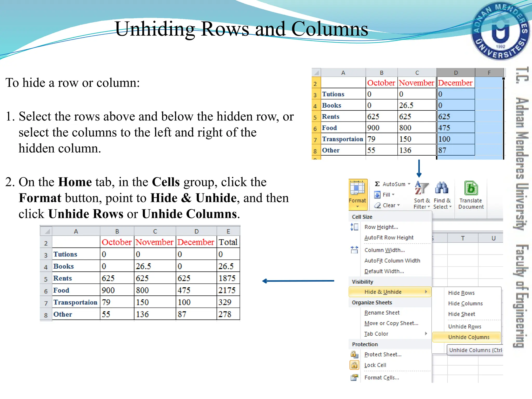Image resolution: width=532 pixels, height=399 pixels.
Task: Click the Sort & Filter icon
Action: pyautogui.click(x=422, y=188)
